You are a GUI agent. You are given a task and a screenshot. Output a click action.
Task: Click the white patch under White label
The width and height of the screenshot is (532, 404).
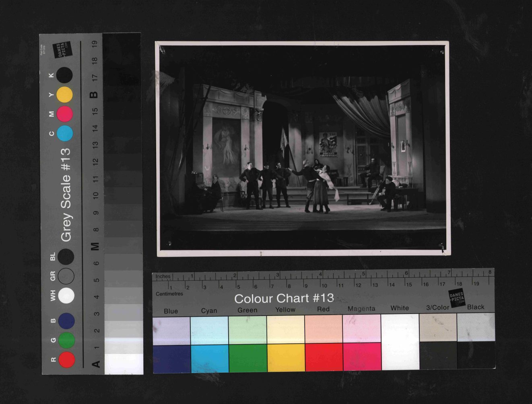[x=400, y=342]
